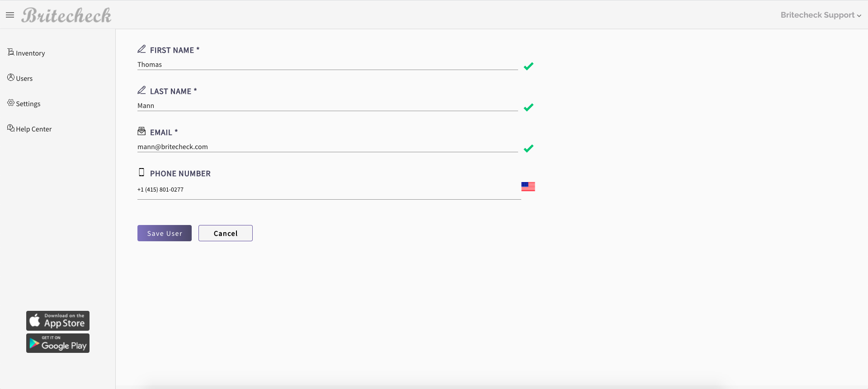Click the green checkmark beside First Name
This screenshot has width=868, height=389.
point(528,66)
